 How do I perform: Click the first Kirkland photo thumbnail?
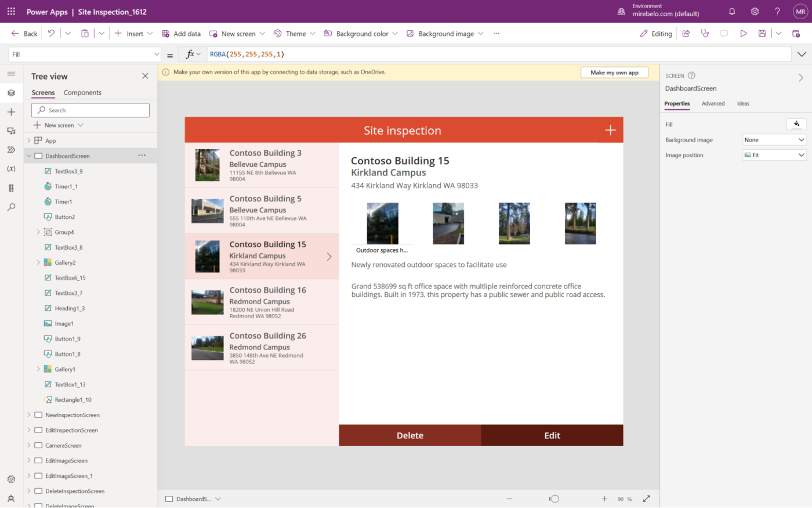[382, 223]
